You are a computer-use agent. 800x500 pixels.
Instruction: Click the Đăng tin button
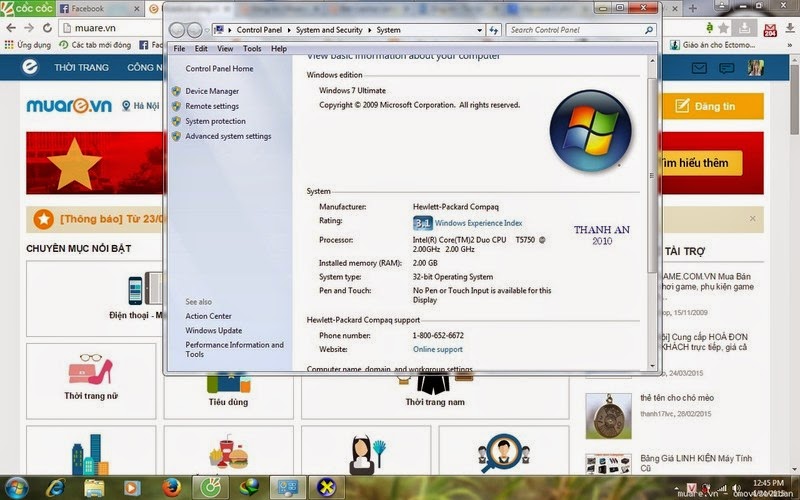tap(713, 106)
